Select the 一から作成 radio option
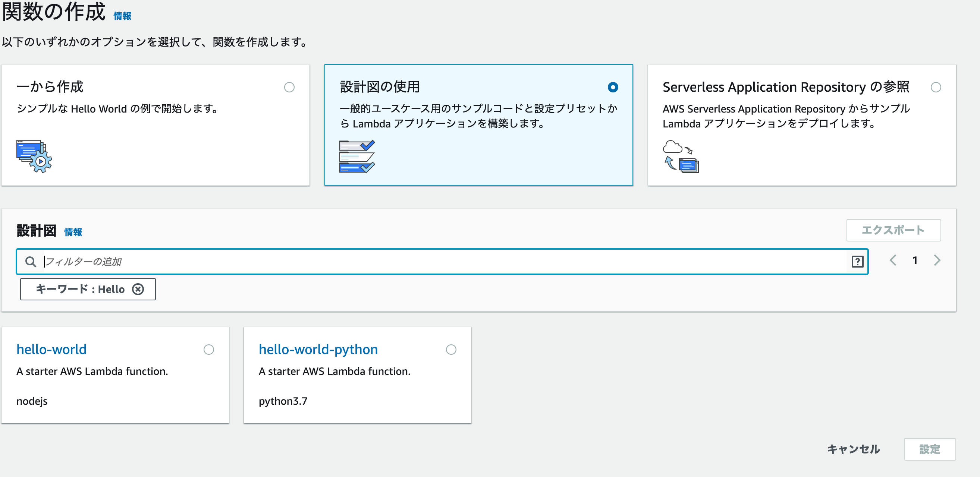 coord(289,88)
